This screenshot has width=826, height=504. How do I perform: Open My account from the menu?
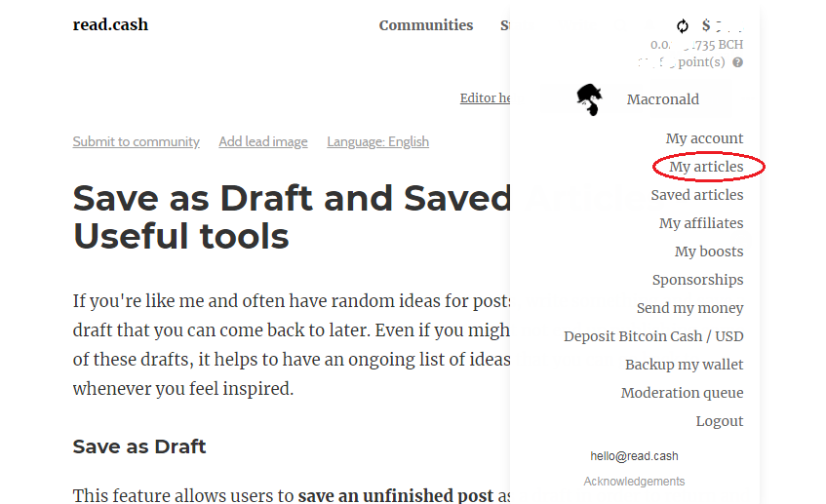(x=704, y=138)
